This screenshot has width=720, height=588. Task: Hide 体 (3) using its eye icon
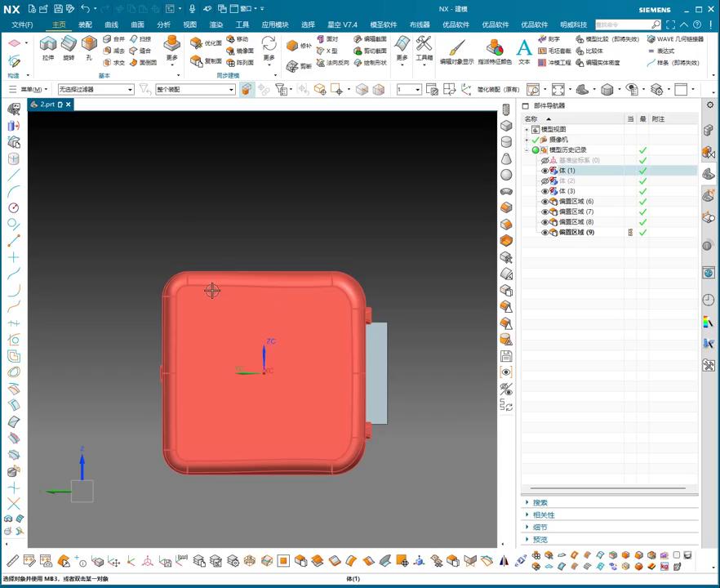tap(545, 191)
